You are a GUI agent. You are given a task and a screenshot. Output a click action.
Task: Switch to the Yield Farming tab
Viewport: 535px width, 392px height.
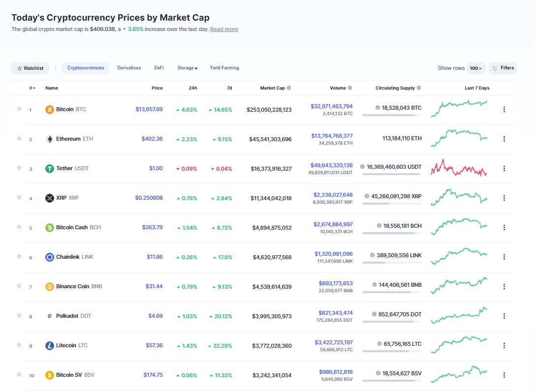(x=224, y=68)
